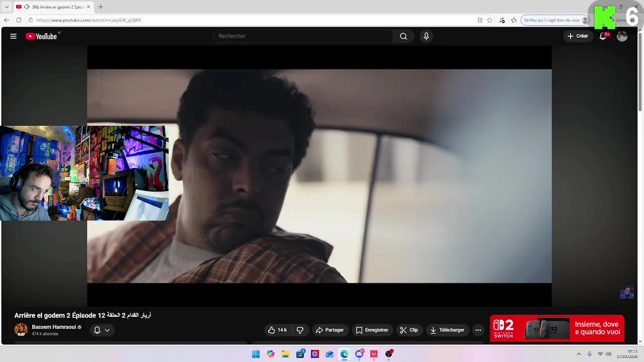Open the Bassem Hamraoui channel link
This screenshot has height=362, width=644.
click(54, 327)
